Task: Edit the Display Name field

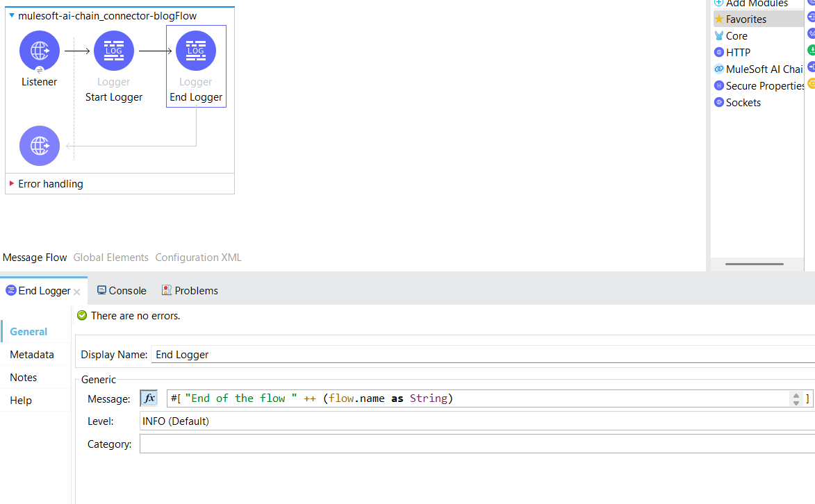Action: pyautogui.click(x=483, y=354)
